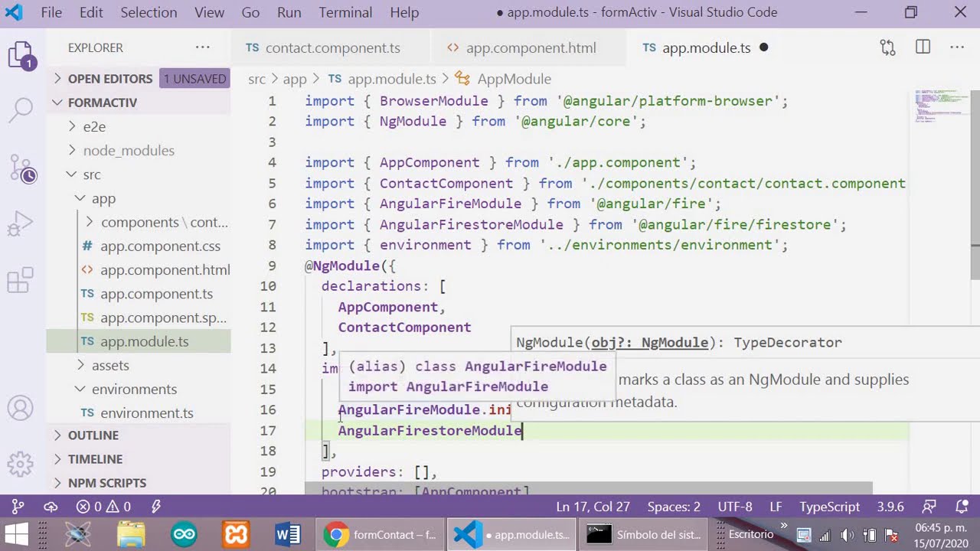
Task: Switch to the Símbolo del sistema window
Action: tap(643, 534)
